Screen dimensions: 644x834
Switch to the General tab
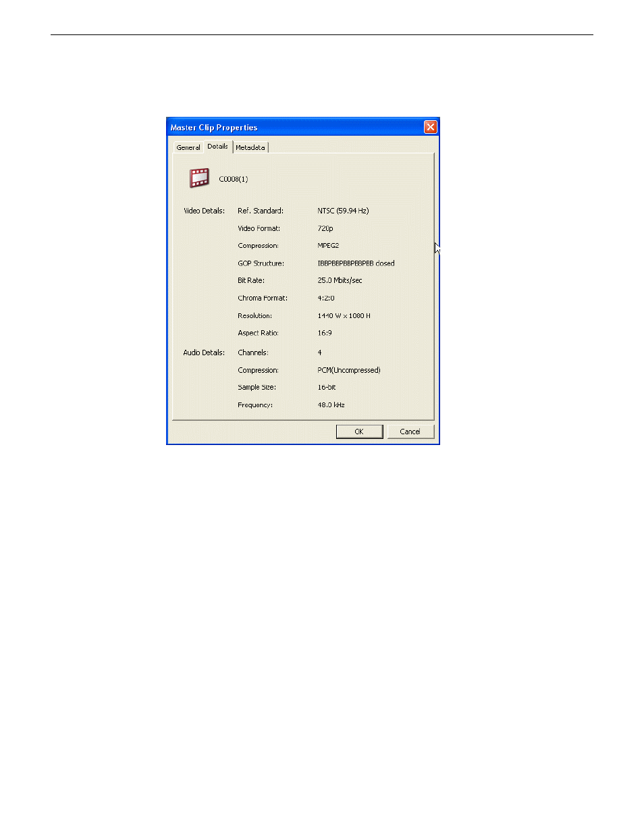[188, 147]
